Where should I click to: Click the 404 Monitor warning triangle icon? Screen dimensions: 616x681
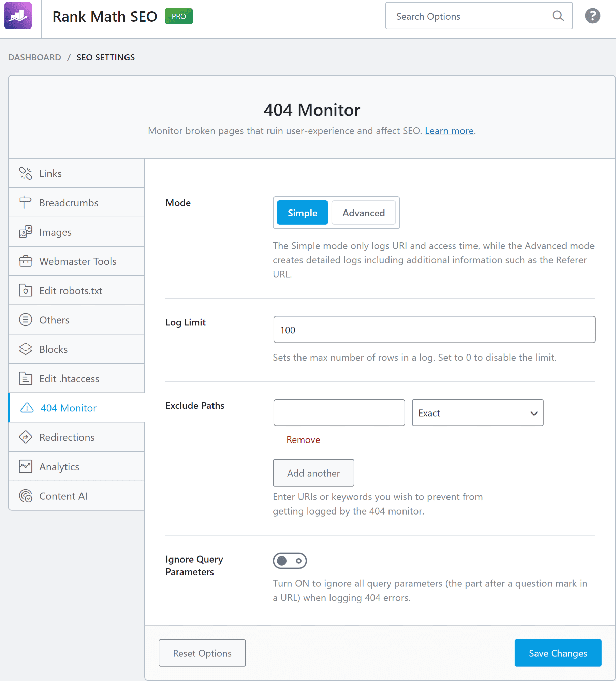tap(27, 408)
